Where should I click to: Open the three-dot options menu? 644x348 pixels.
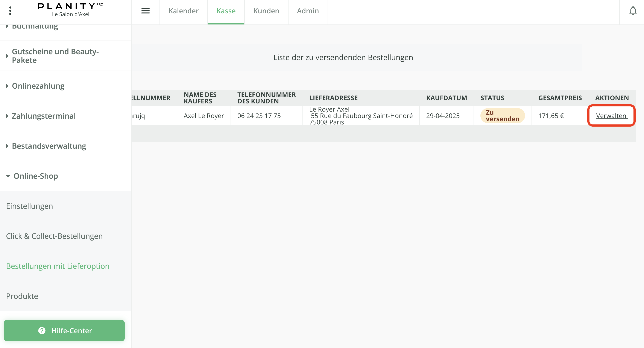coord(10,11)
